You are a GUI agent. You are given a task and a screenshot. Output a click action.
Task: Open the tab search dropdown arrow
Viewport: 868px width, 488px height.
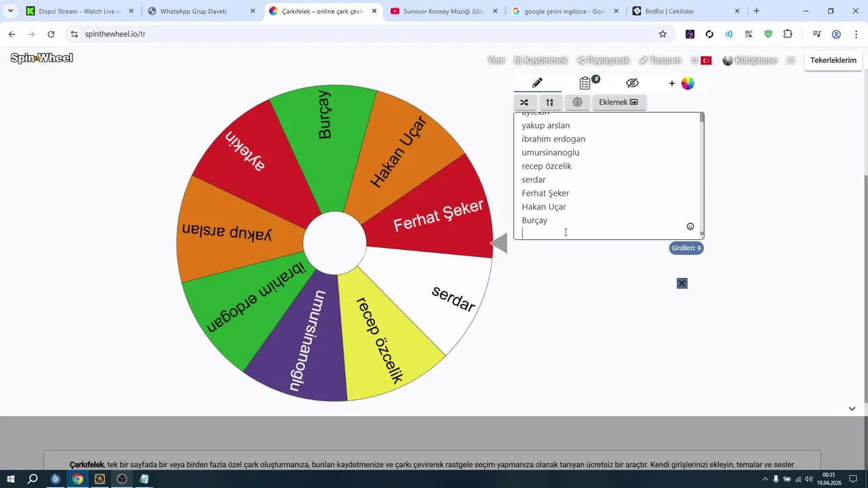10,12
